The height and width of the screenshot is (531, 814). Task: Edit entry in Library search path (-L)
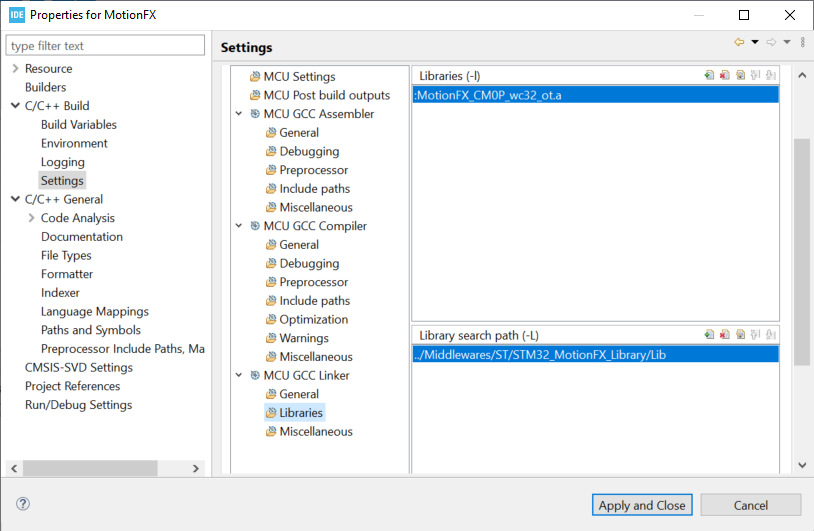(x=740, y=335)
